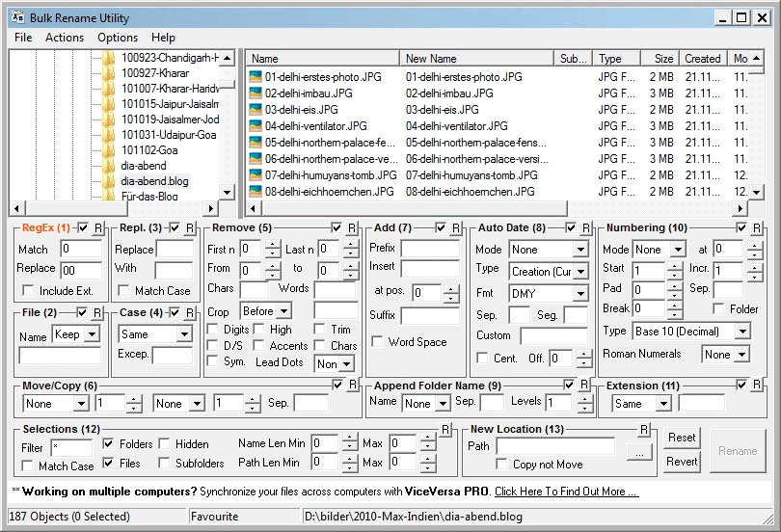Click the image icon of 08-delhi-eichhoernchen.JPG
This screenshot has height=532, width=781.
[256, 192]
